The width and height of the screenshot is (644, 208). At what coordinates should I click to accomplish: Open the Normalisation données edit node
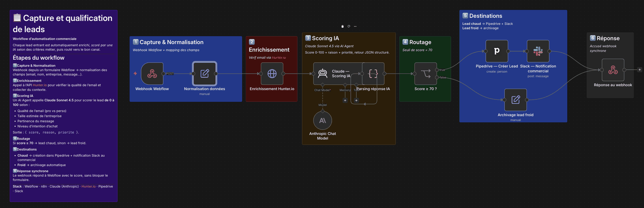click(204, 74)
